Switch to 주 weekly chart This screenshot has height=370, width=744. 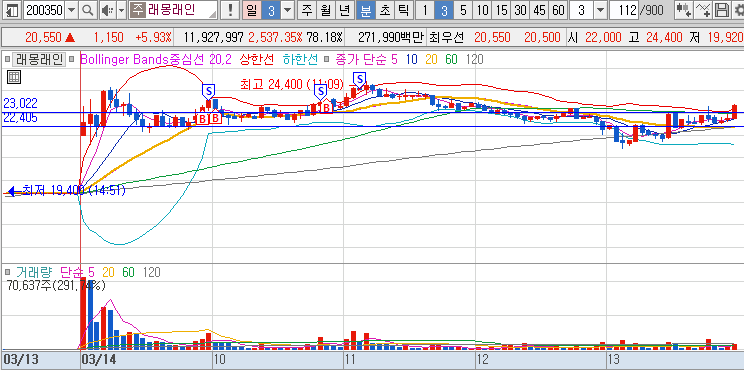pyautogui.click(x=307, y=10)
